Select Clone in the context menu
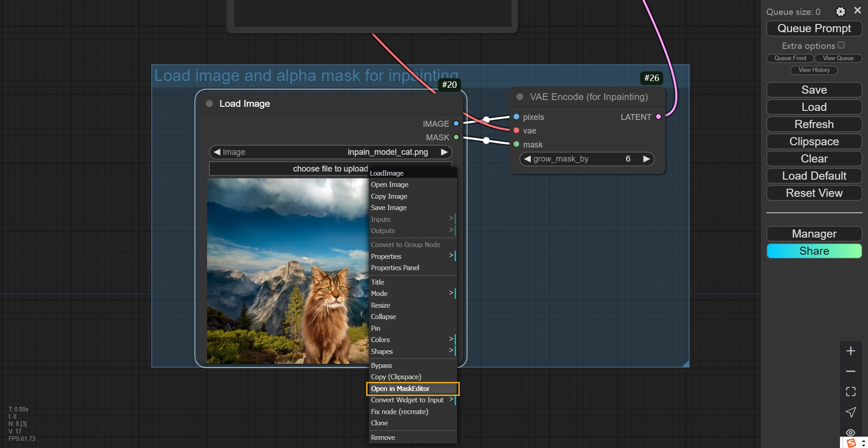This screenshot has height=448, width=868. 413,423
